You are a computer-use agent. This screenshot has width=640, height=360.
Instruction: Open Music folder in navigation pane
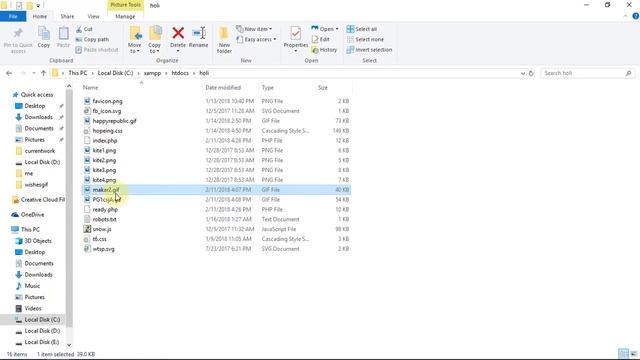click(32, 286)
